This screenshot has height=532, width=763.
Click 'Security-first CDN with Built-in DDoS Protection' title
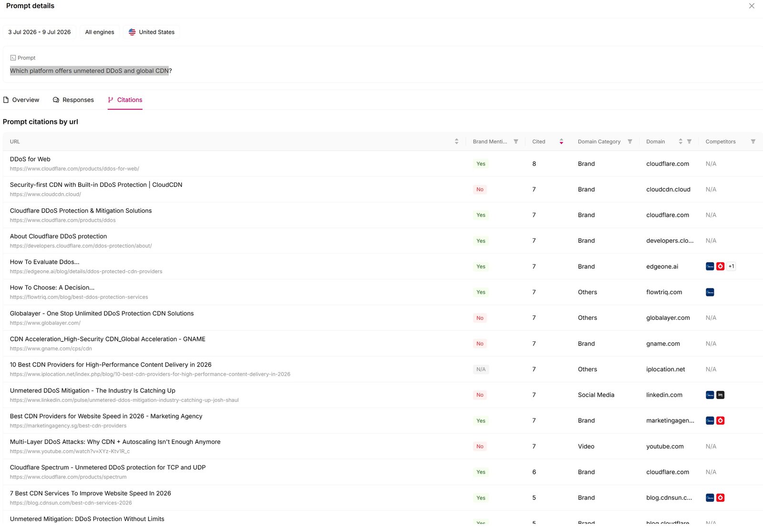pos(96,185)
